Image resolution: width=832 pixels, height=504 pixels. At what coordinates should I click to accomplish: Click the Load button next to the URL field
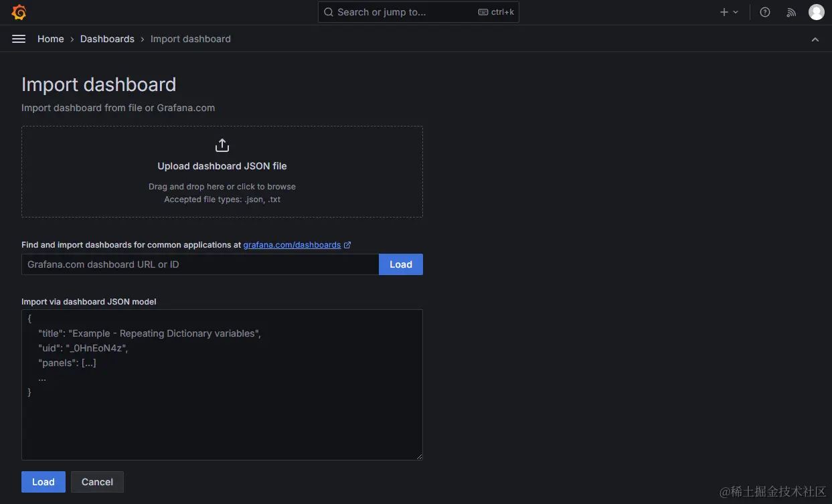click(401, 264)
